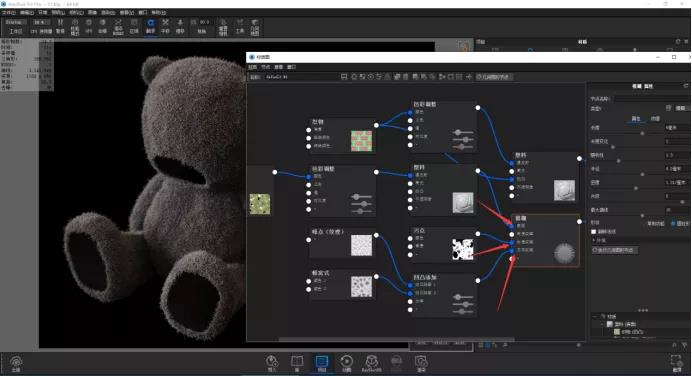Viewport: 692px width, 376px height.
Task: Open the Edit menu in KeyShot
Action: [x=26, y=13]
